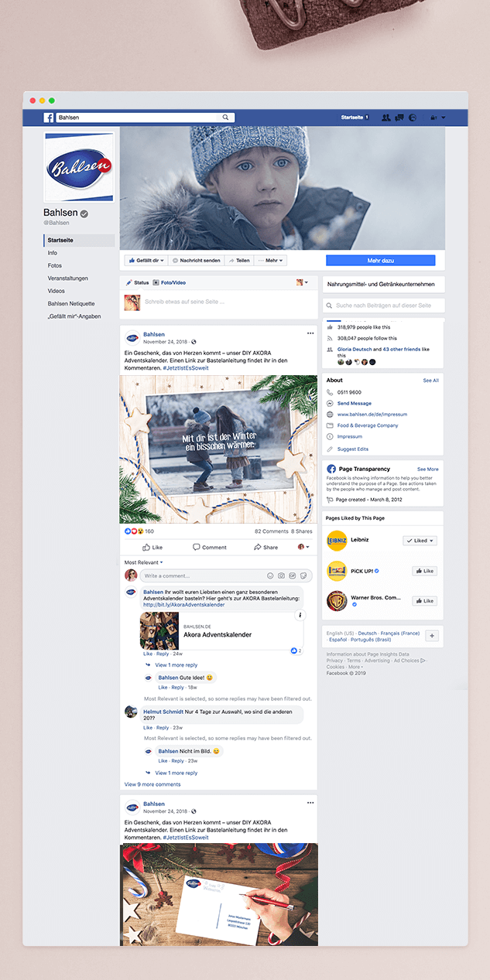Click the Suggest Edits link

[354, 449]
